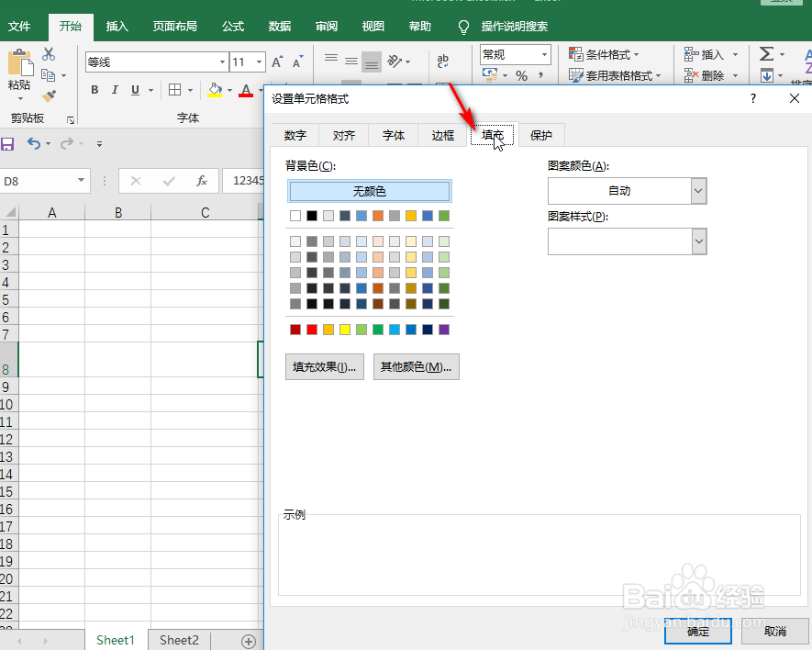Switch to the 公式 Formulas ribbon tab
Viewport: 812px width, 650px height.
233,26
